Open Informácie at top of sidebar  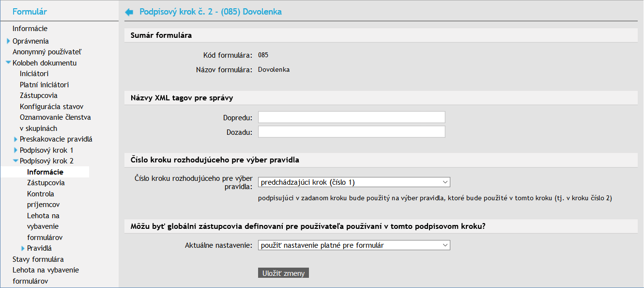pyautogui.click(x=30, y=29)
